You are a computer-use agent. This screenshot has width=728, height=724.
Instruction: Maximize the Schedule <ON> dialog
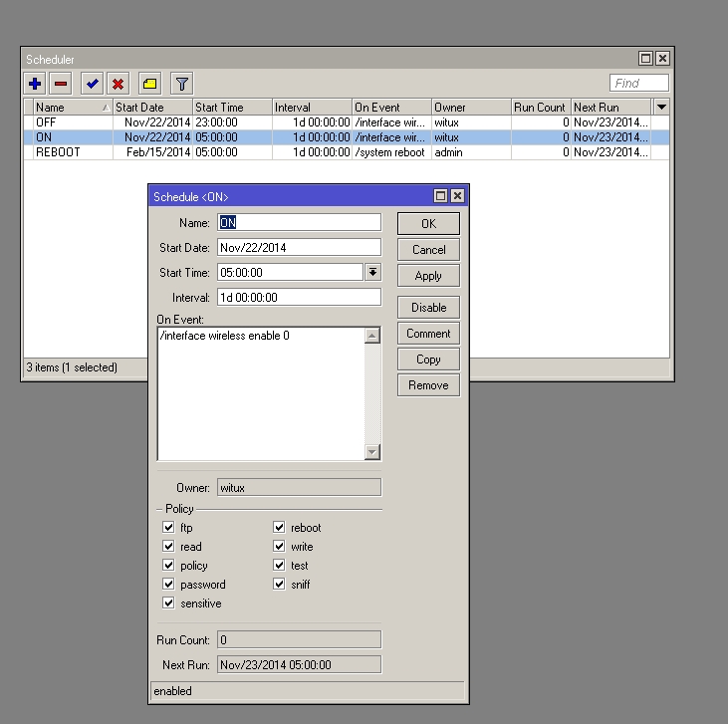440,196
